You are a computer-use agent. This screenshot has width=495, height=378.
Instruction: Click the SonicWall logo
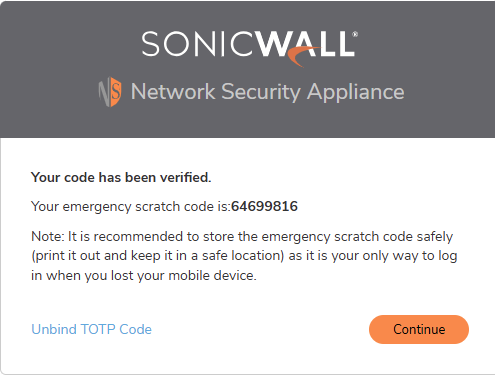(249, 49)
